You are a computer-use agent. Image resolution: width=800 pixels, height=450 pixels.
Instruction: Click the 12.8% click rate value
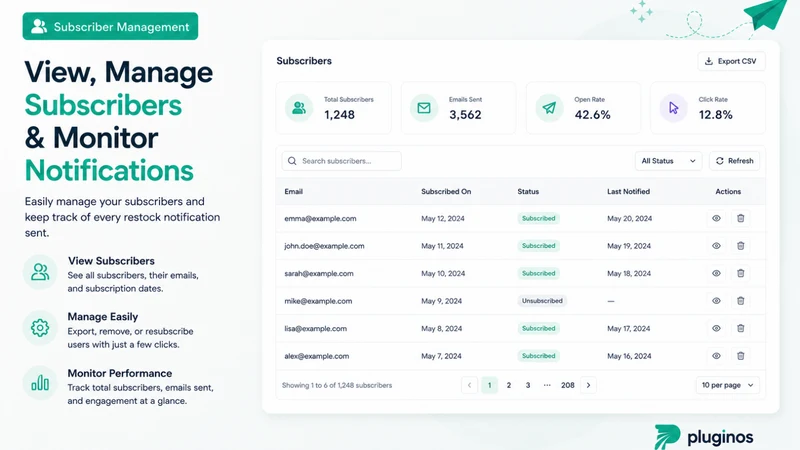(716, 115)
